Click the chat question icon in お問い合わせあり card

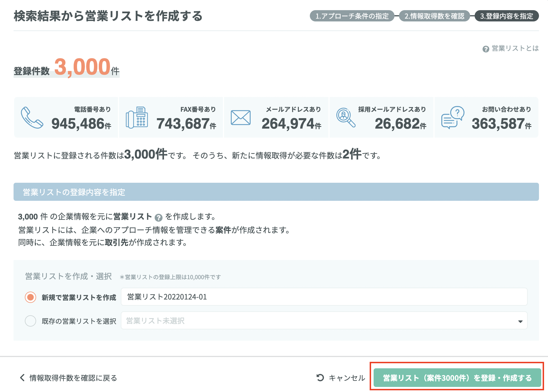[x=453, y=118]
